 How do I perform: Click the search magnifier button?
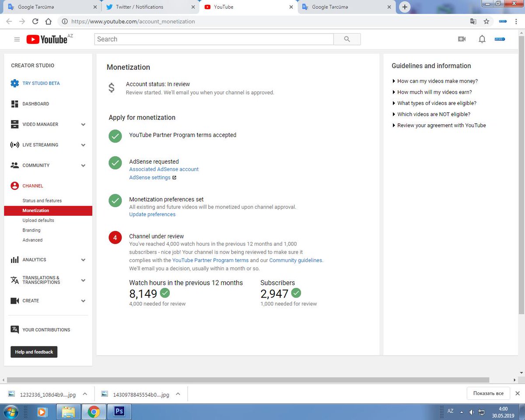click(347, 39)
